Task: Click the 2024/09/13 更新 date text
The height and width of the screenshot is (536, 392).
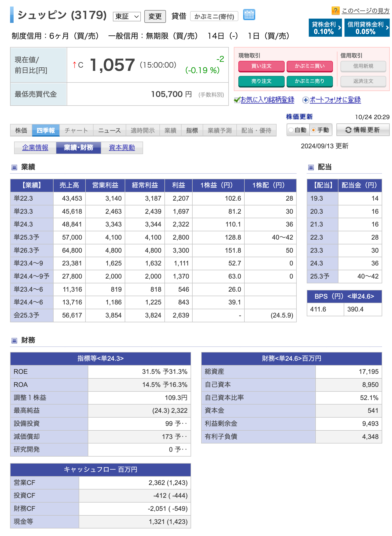Action: coord(325,146)
